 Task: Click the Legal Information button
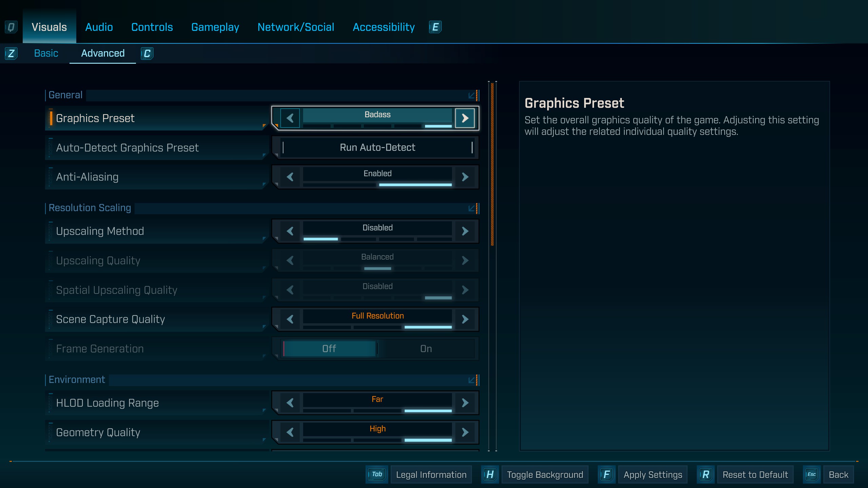click(431, 474)
